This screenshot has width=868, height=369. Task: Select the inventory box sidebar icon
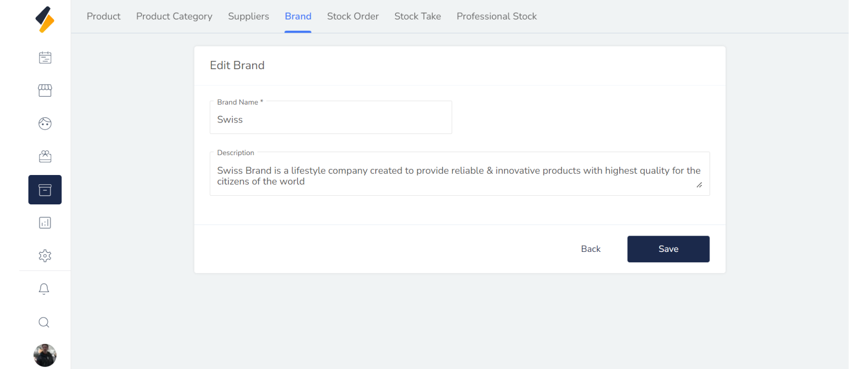[x=45, y=190]
